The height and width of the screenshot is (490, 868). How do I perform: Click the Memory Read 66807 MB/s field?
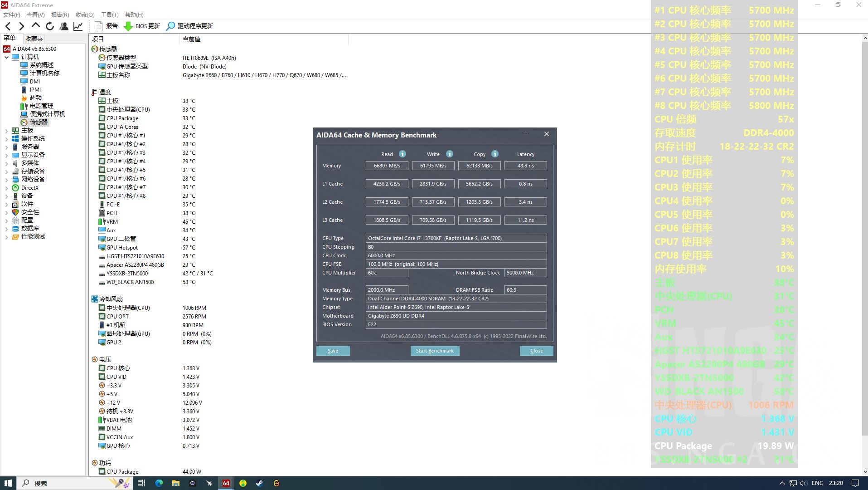pyautogui.click(x=387, y=166)
